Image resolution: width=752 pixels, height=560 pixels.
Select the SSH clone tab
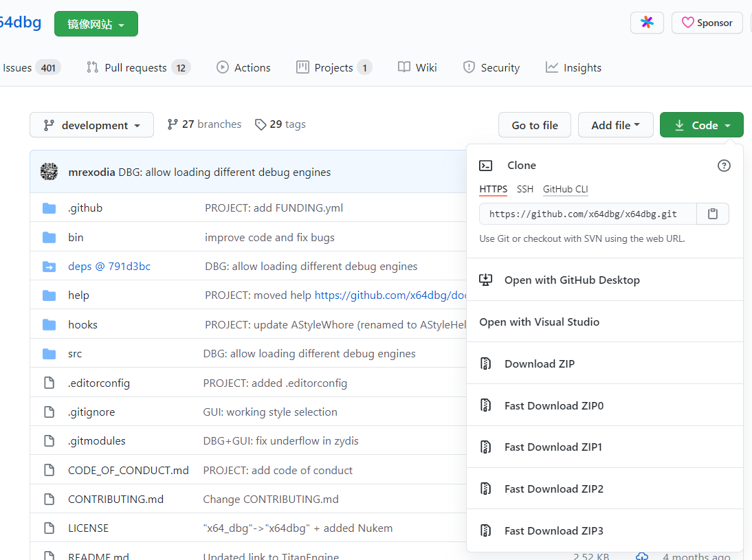(x=525, y=189)
